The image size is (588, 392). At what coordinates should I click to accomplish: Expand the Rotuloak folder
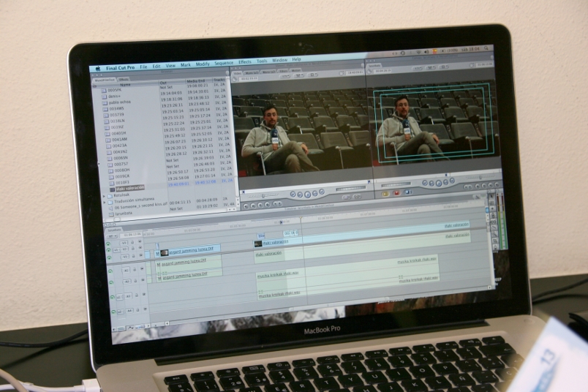(x=105, y=196)
